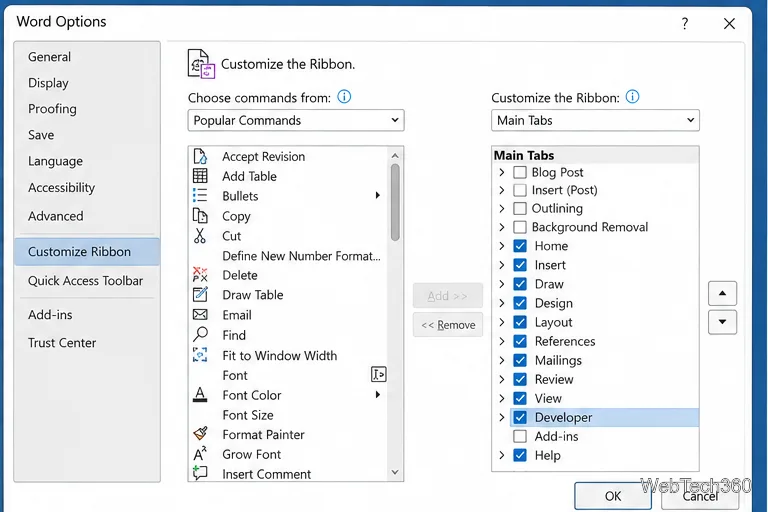Close the Word Options dialog
This screenshot has height=512, width=768.
[x=729, y=24]
